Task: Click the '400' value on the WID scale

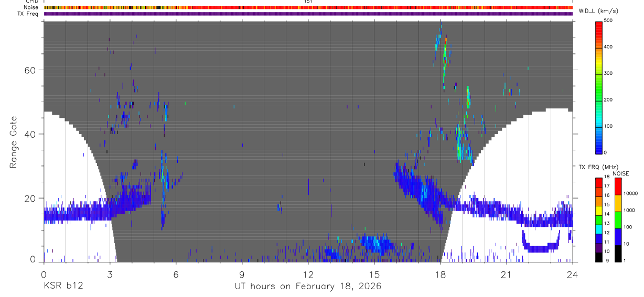Action: [x=608, y=47]
